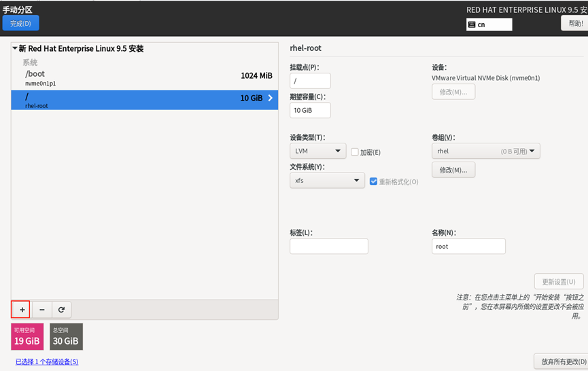Open the 文件系统 xfs dropdown

pyautogui.click(x=327, y=180)
